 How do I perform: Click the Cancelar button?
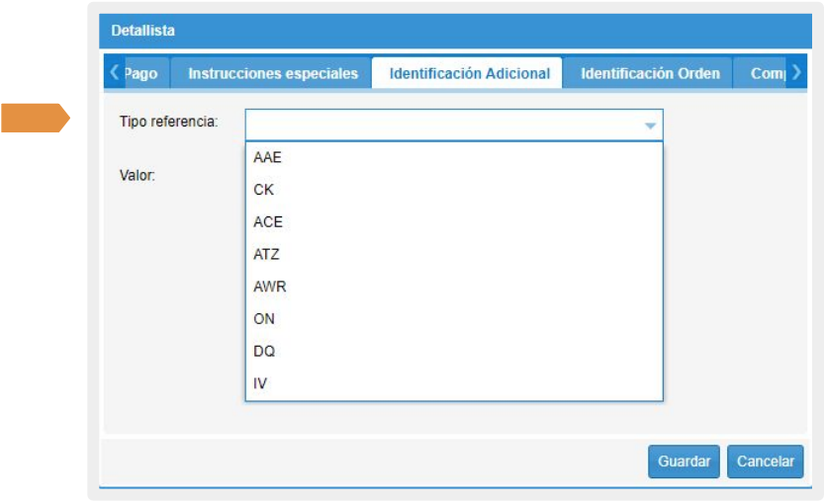pyautogui.click(x=765, y=462)
